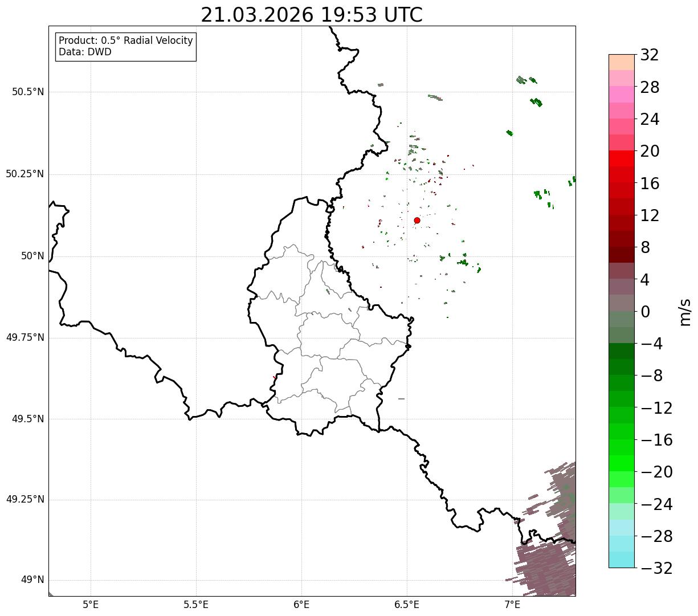This screenshot has height=616, width=698.
Task: Click the colorbar tick label 4
Action: coord(645,280)
